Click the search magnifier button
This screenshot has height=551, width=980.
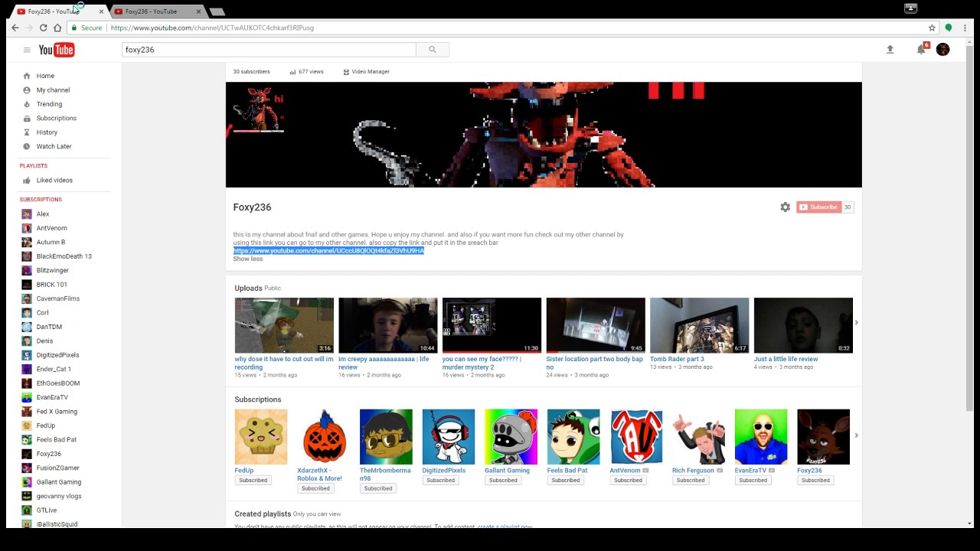(x=433, y=50)
